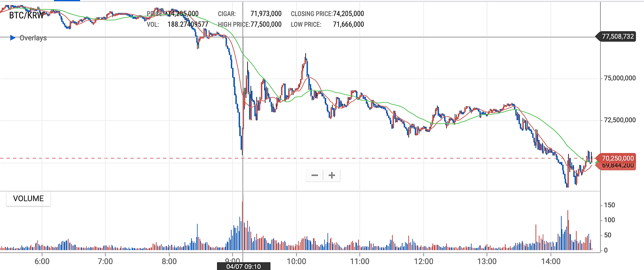Click the 6:00 time axis label
This screenshot has height=270, width=644.
42,261
